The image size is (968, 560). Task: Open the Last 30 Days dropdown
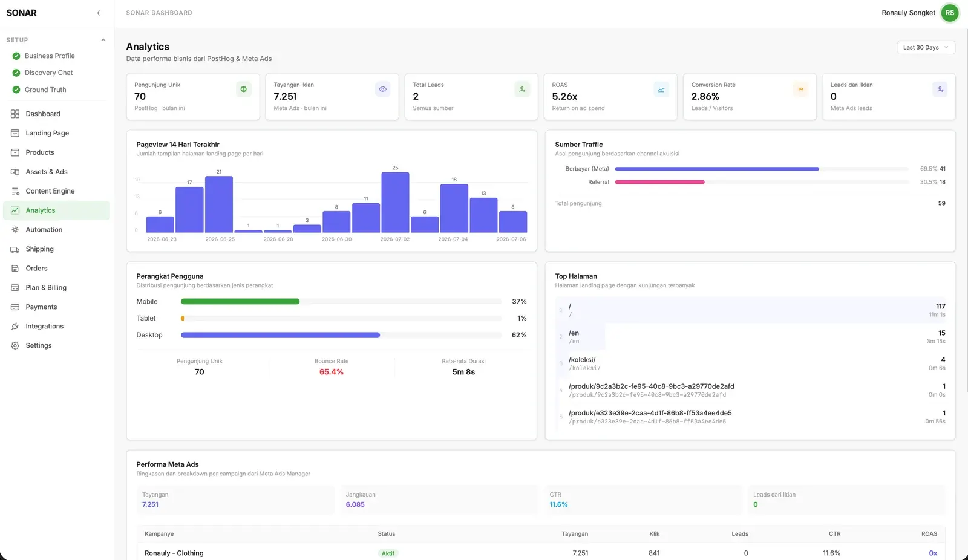point(926,47)
